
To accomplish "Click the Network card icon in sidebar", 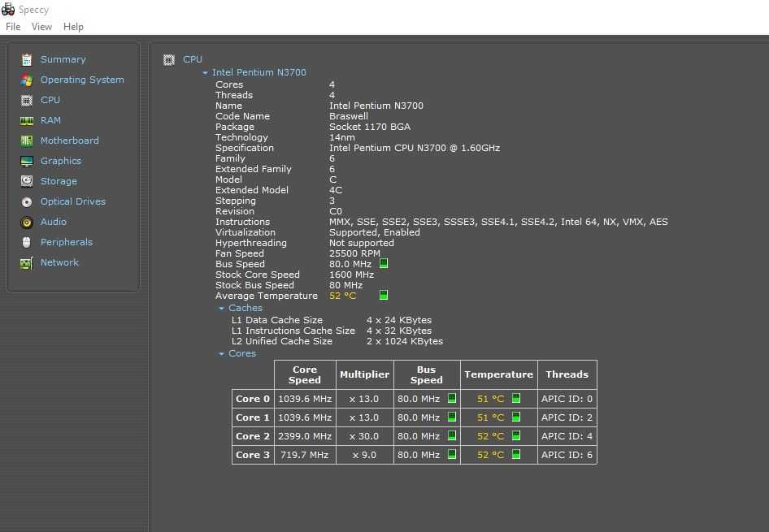I will pos(27,263).
